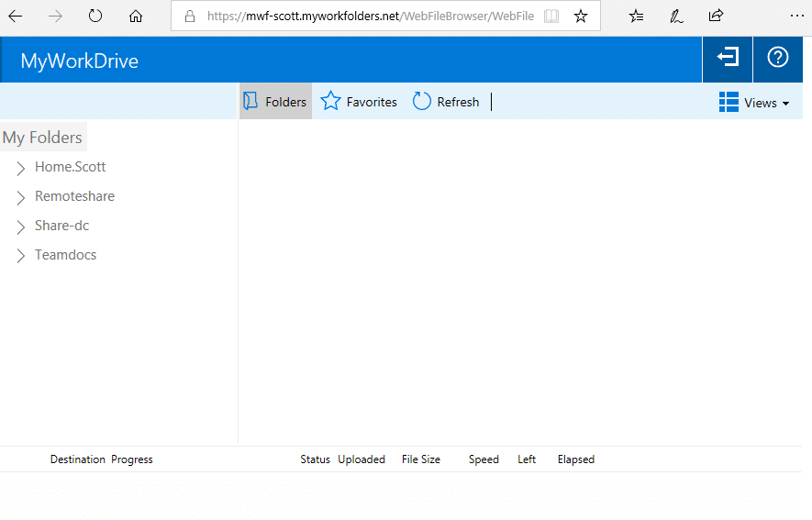Click the browser share icon
812x520 pixels.
click(716, 16)
